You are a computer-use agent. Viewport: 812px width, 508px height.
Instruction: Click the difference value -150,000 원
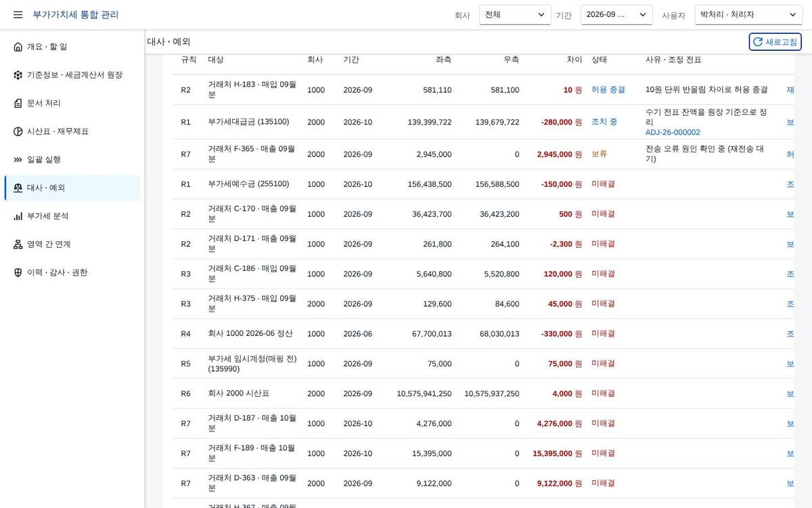[x=562, y=184]
